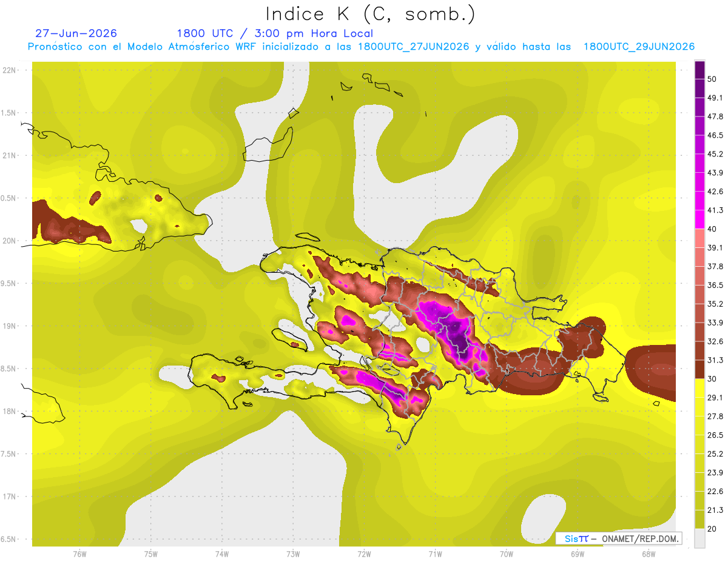The width and height of the screenshot is (728, 562).
Task: Click the colorbar value "29.1"
Action: click(x=716, y=398)
